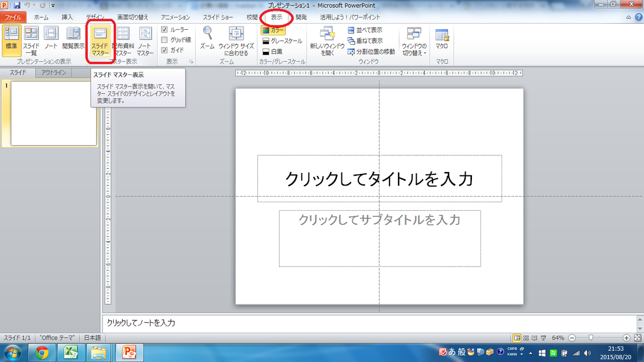The width and height of the screenshot is (644, 362).
Task: Click the 64% zoom level button
Action: (558, 338)
